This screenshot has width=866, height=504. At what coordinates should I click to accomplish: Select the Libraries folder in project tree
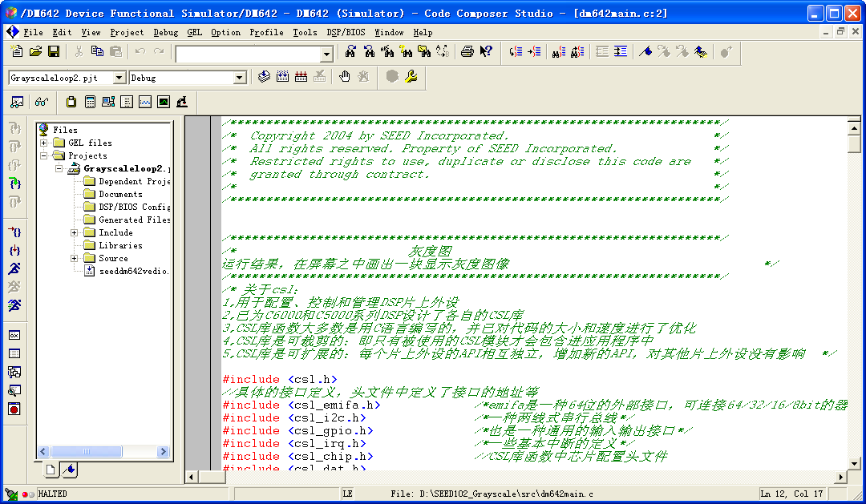click(x=120, y=245)
